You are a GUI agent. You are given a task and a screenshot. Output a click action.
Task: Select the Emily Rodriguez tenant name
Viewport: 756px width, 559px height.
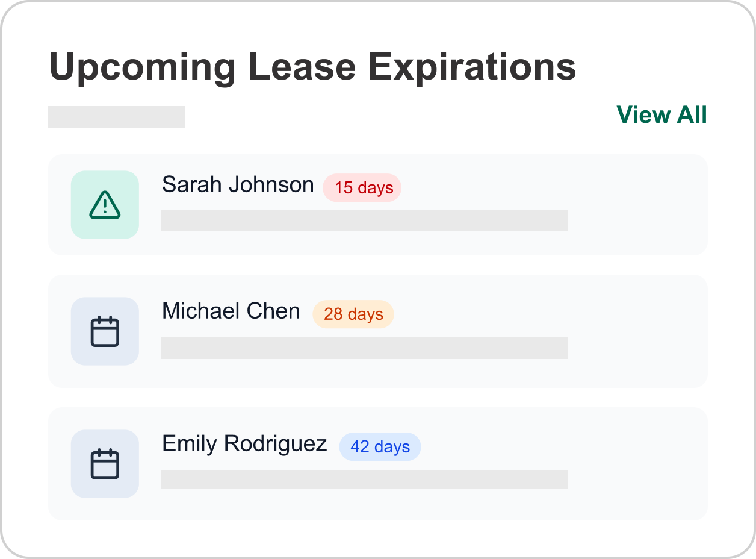coord(244,444)
